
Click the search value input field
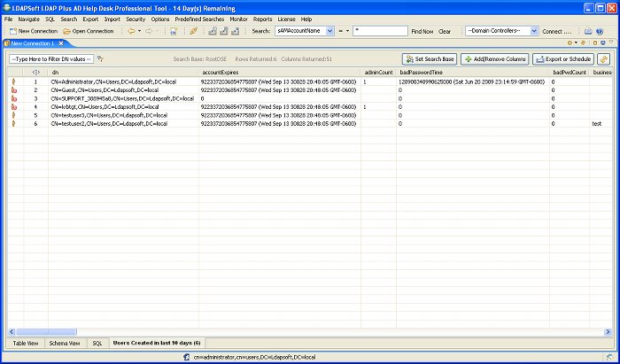click(x=378, y=31)
